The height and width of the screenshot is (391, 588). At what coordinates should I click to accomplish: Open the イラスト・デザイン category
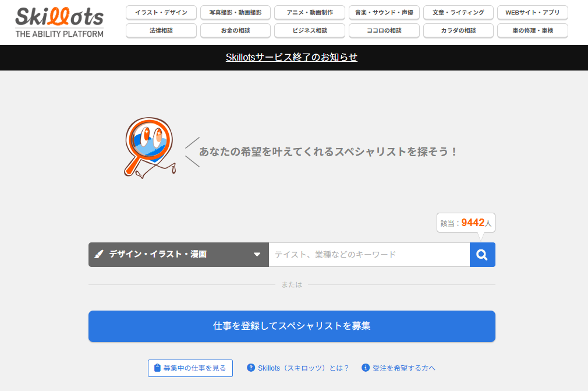[161, 12]
